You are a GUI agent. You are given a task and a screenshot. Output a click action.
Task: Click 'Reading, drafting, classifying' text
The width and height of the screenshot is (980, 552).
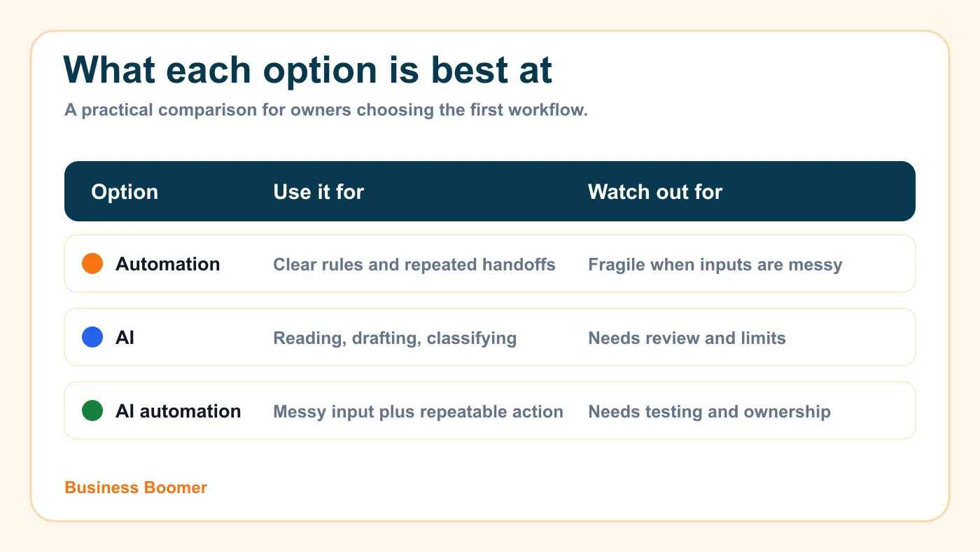pos(395,338)
